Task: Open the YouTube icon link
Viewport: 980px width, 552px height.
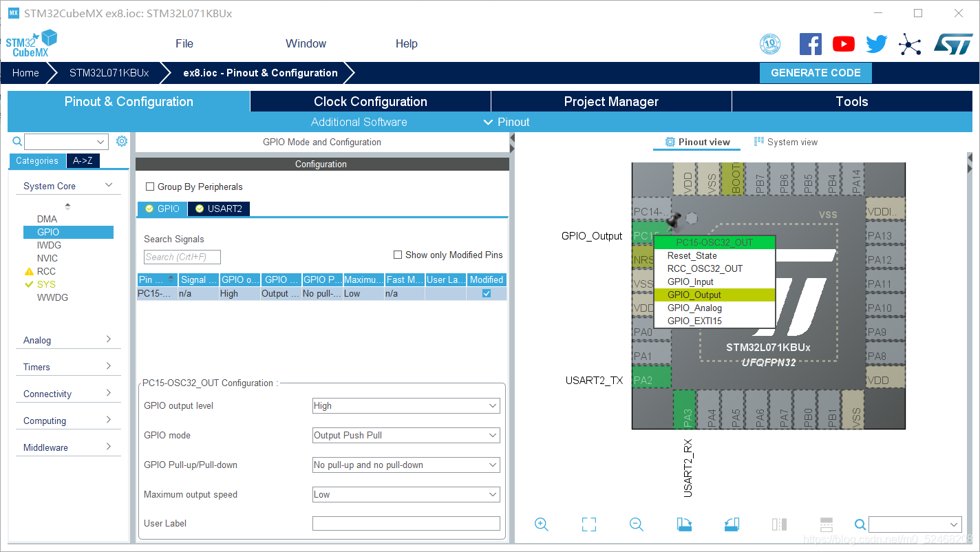Action: 843,44
